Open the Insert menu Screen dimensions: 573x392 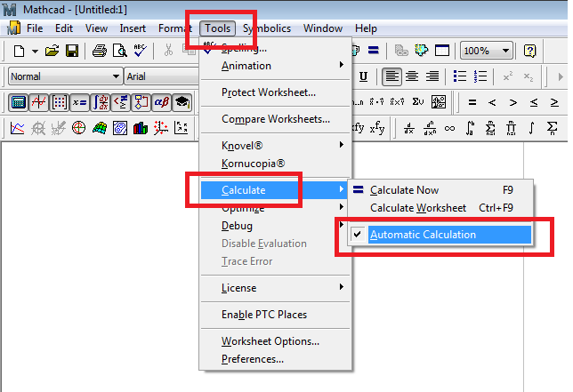point(133,28)
